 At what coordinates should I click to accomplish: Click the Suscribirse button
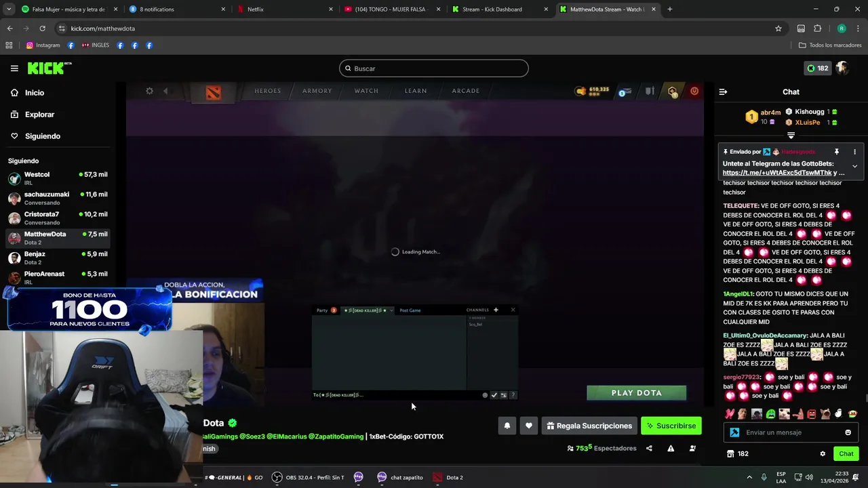(x=671, y=426)
